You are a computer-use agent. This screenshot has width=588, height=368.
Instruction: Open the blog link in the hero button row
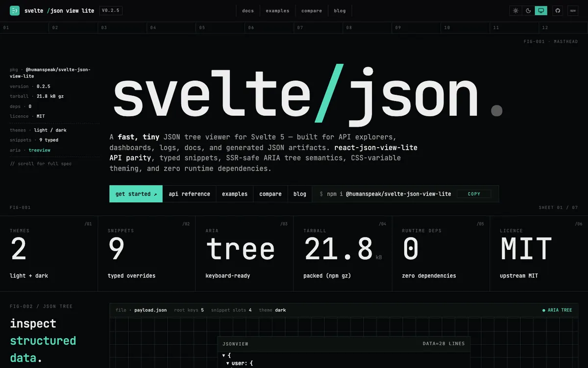[300, 194]
